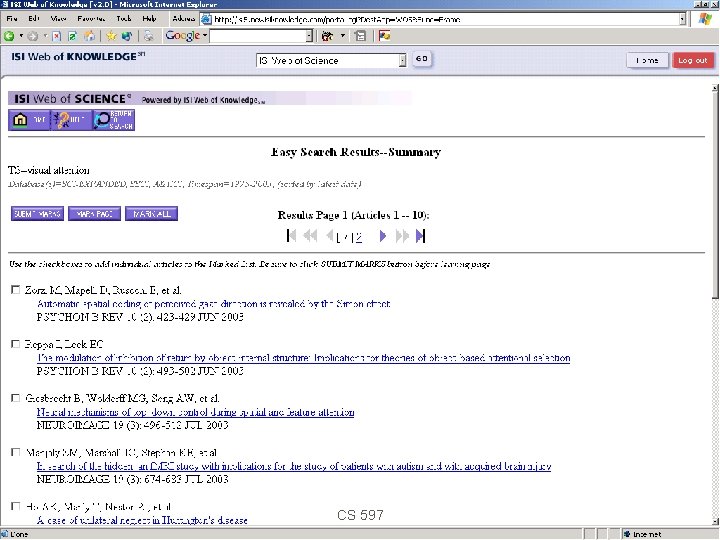Click the GO button beside product selector
The image size is (720, 540).
point(422,59)
